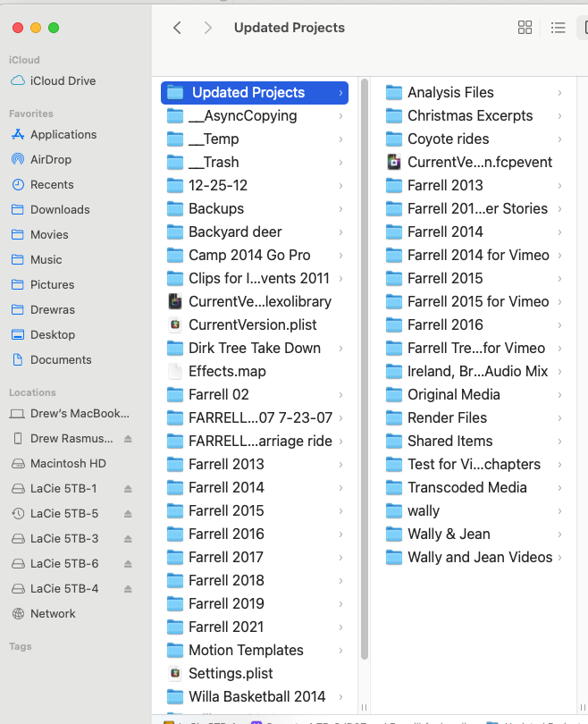Select the Wally & Jean folder
Viewport: 588px width, 724px height.
(x=474, y=535)
